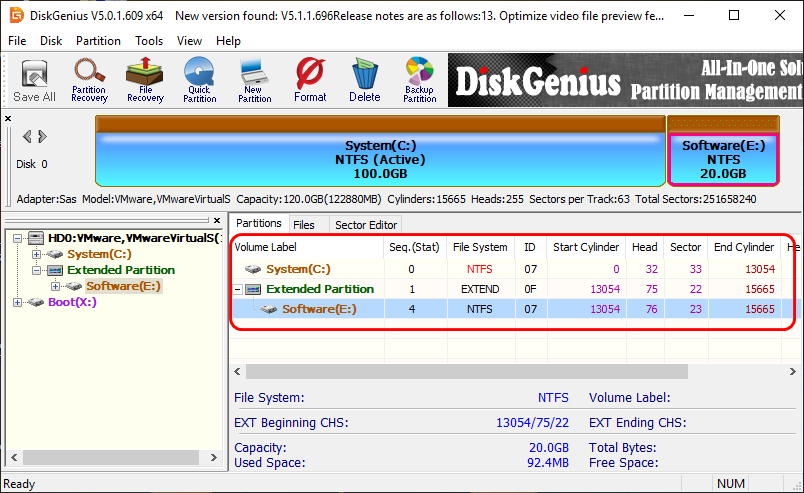
Task: Open the Partition Recovery tool
Action: (89, 81)
